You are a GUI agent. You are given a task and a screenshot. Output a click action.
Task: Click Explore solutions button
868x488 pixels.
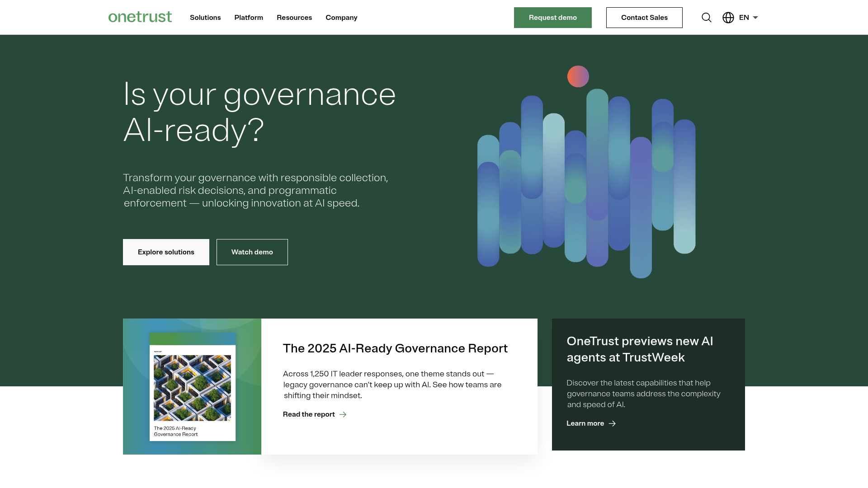(x=166, y=252)
